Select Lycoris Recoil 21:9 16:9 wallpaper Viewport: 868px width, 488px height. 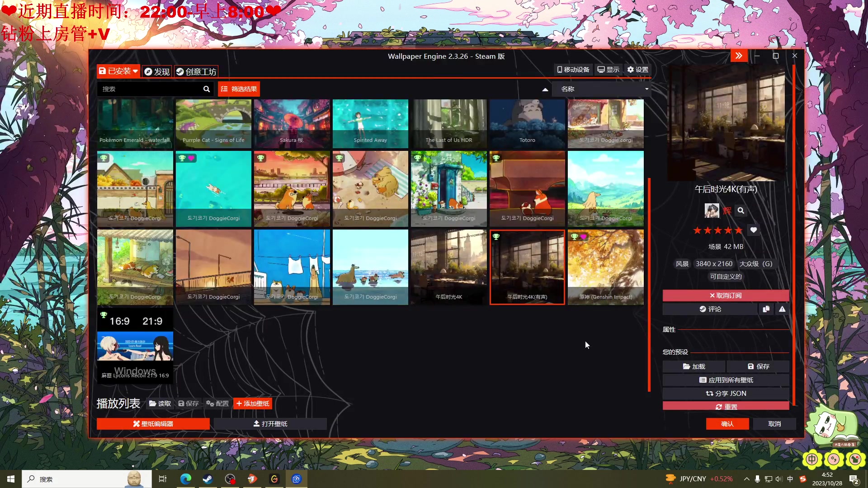tap(135, 346)
